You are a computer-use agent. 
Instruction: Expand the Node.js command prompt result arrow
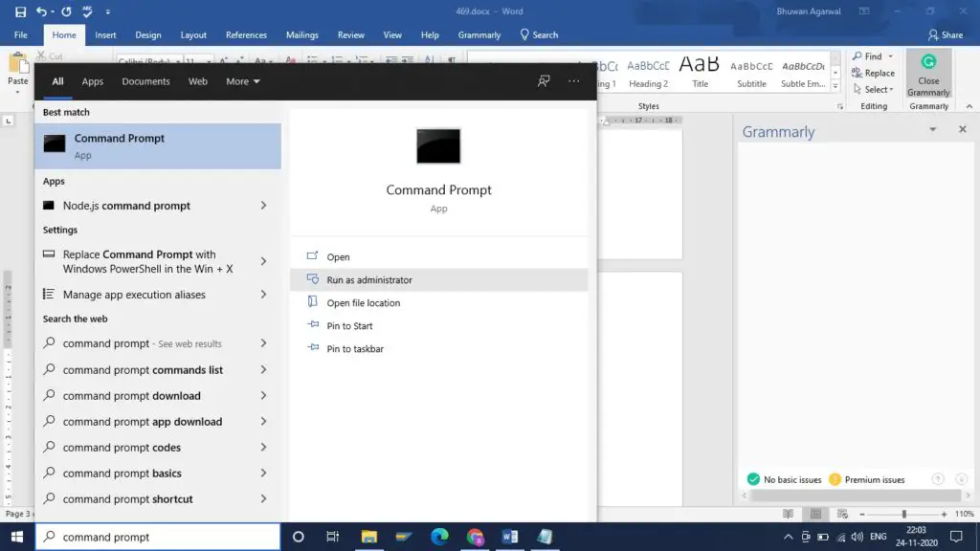264,206
